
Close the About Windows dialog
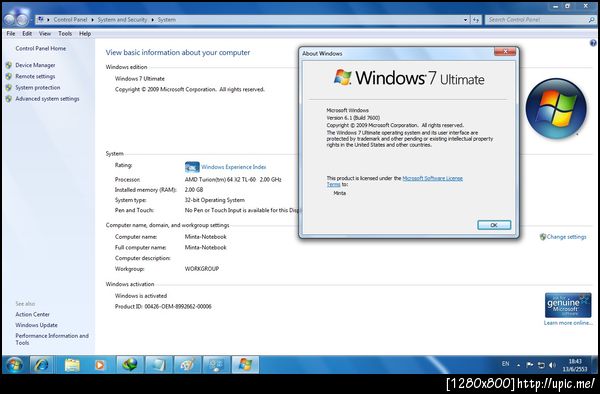pos(505,51)
